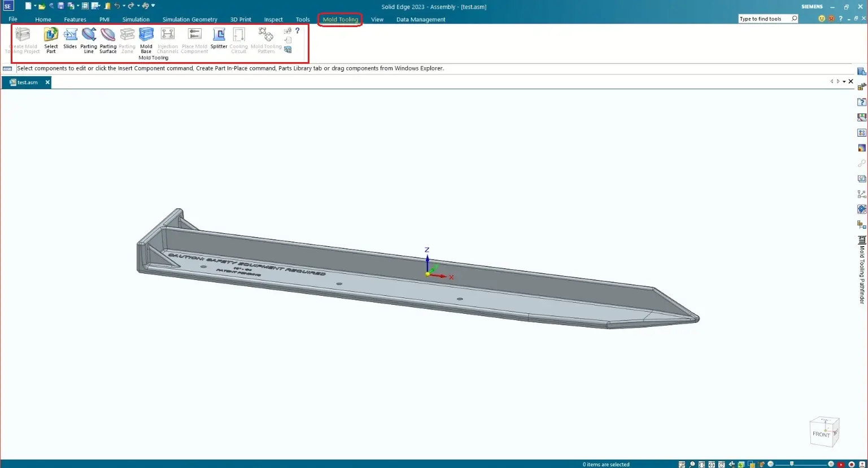The height and width of the screenshot is (468, 868).
Task: Launch the Parting Surface tool
Action: point(108,40)
